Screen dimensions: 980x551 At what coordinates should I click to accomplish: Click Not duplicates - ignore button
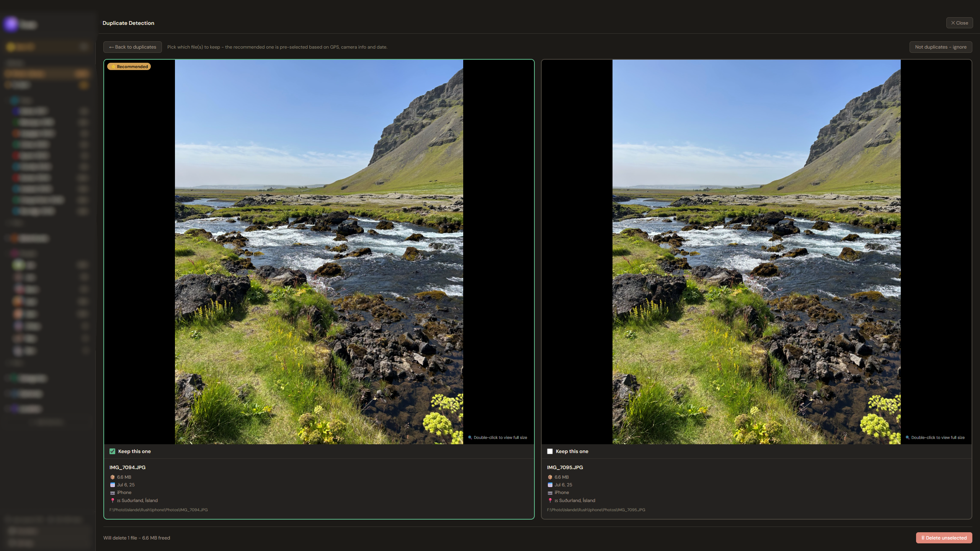click(941, 47)
